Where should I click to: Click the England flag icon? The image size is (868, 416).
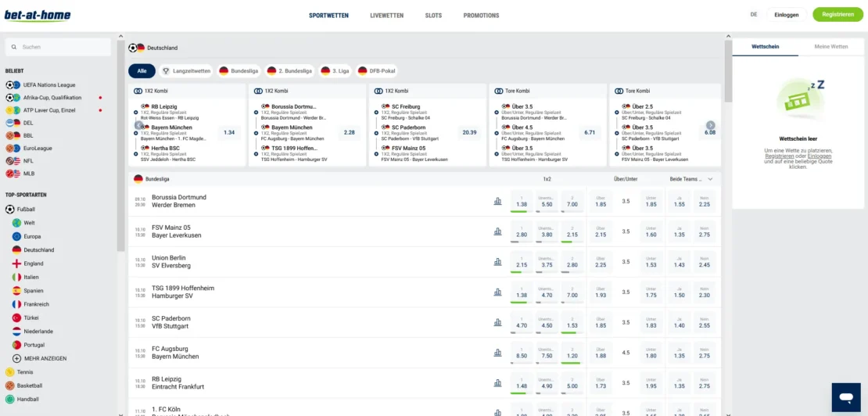click(16, 264)
